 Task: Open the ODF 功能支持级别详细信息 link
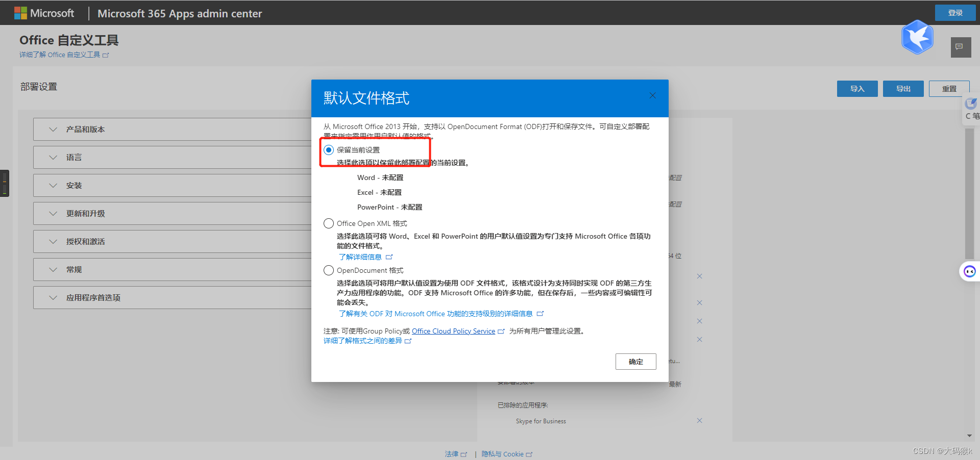click(435, 314)
